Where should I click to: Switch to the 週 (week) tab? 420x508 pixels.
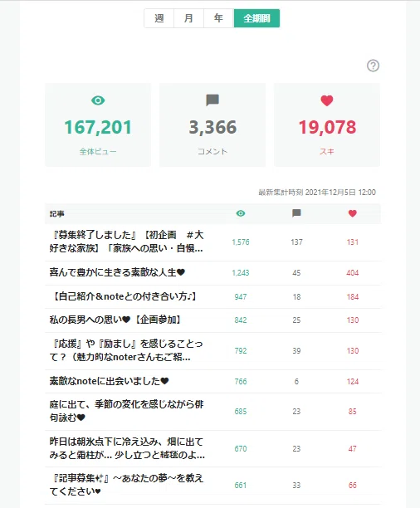(x=159, y=18)
